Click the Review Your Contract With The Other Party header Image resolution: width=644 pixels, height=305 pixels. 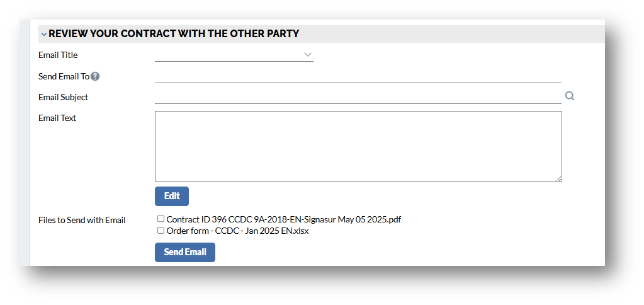[x=174, y=33]
